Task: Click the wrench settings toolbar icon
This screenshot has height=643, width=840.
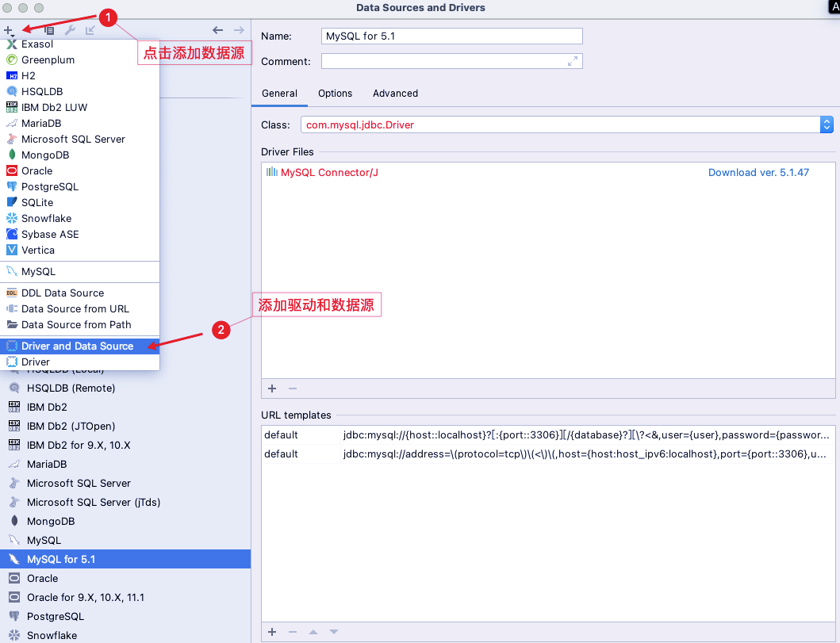Action: point(70,30)
